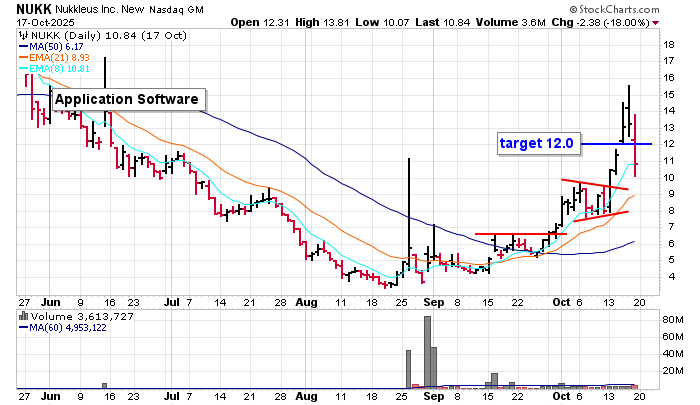Image resolution: width=700 pixels, height=405 pixels.
Task: Select the Volume 3,613,727 legend label
Action: (x=68, y=316)
